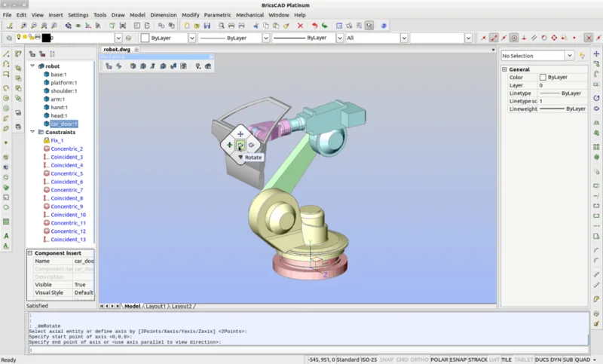Click the Save (floppy disk) toolbar icon
The image size is (603, 364).
pos(207,26)
